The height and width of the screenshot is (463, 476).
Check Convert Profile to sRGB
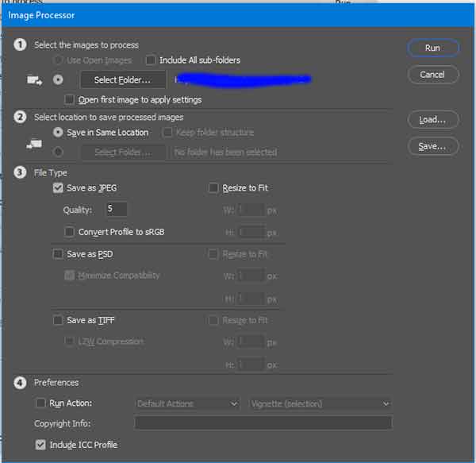(69, 232)
